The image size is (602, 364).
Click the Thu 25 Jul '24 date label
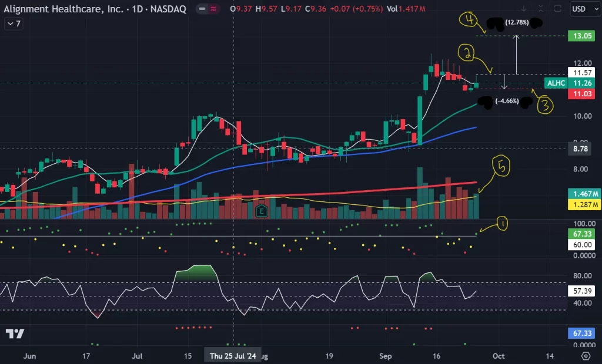[x=233, y=356]
